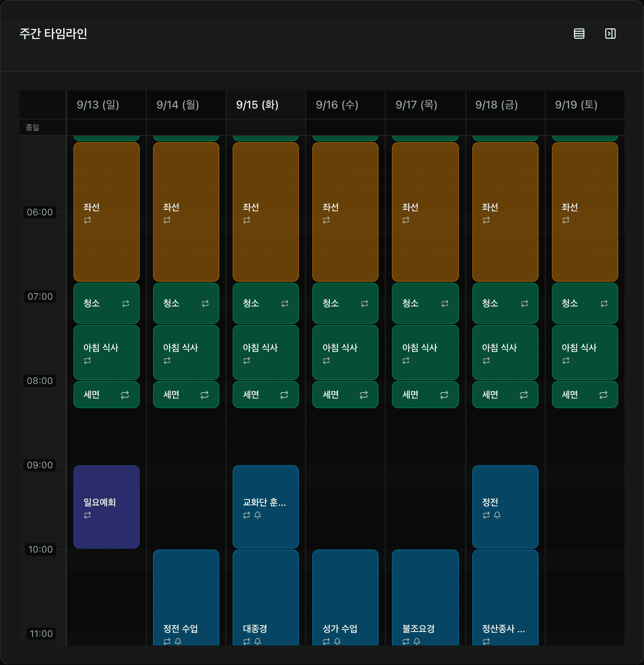Click the repeat icon on 9/16 아침 식사

click(x=326, y=361)
